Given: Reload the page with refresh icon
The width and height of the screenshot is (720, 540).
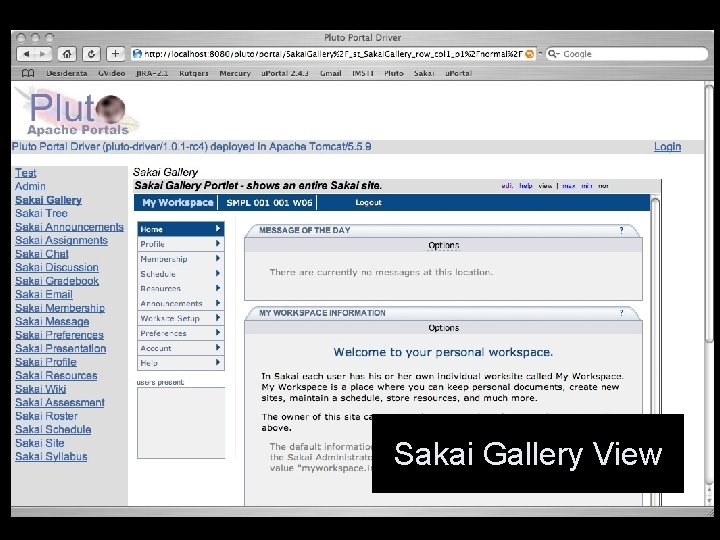Looking at the screenshot, I should pos(91,54).
